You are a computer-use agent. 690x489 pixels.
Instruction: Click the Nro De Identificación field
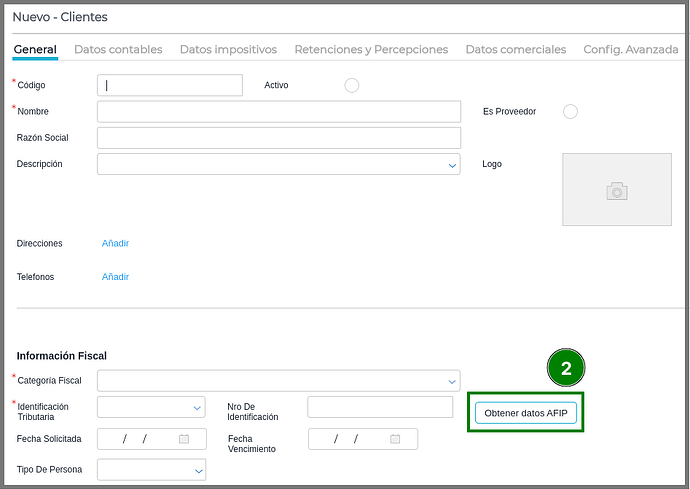[x=380, y=407]
